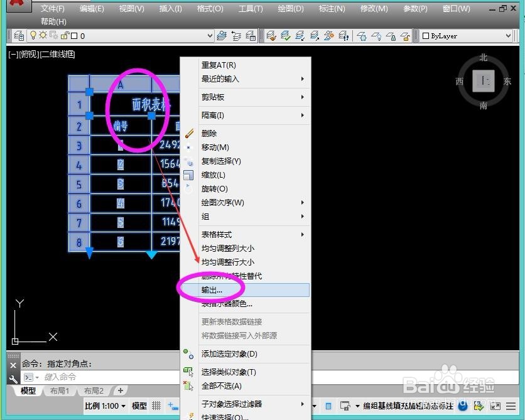Select 缩放(L) in the context menu
525x420 pixels.
[245, 175]
